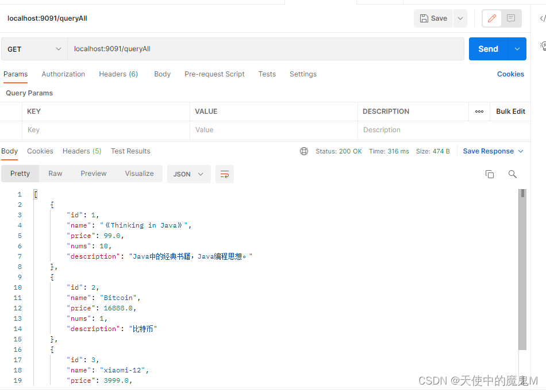The height and width of the screenshot is (392, 546).
Task: Select the pencil edit mode icon
Action: pyautogui.click(x=491, y=18)
